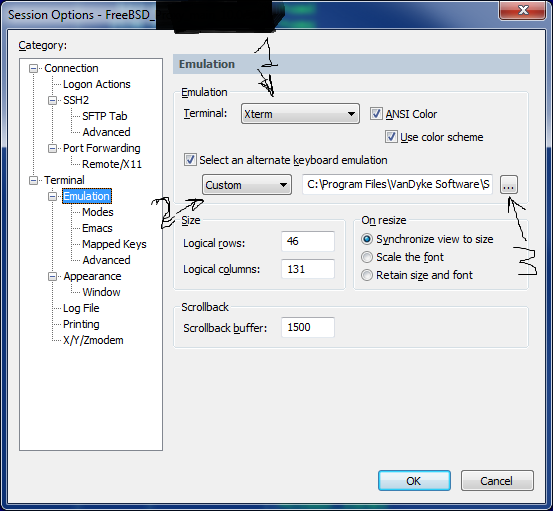This screenshot has height=511, width=554.
Task: Select Appearance category
Action: [92, 276]
